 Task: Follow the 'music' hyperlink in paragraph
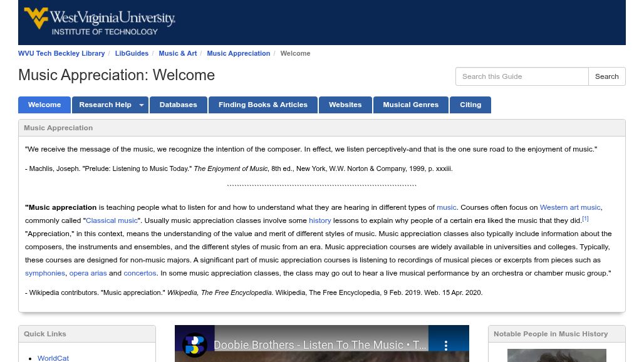tap(447, 208)
